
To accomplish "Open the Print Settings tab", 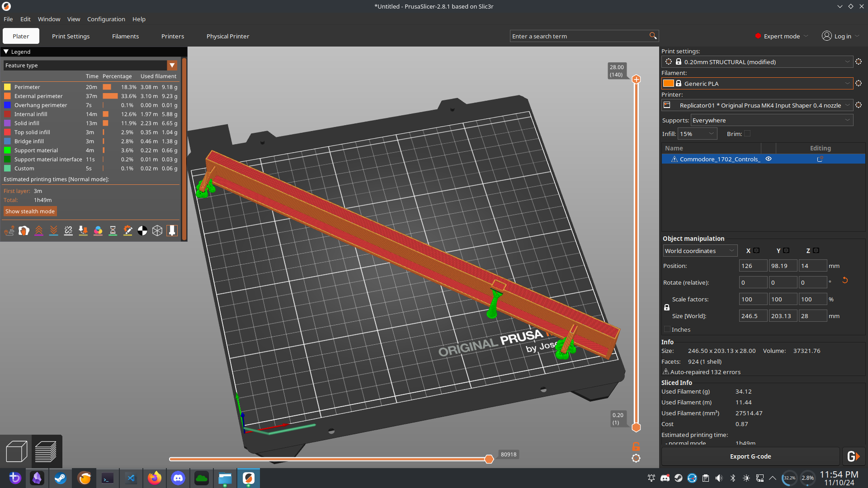I will pos(71,36).
